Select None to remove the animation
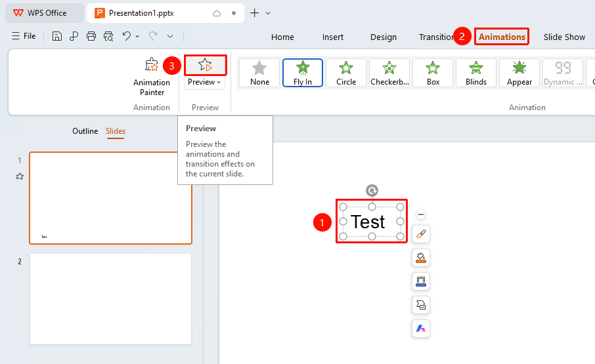Viewport: 595px width, 364px height. click(259, 73)
